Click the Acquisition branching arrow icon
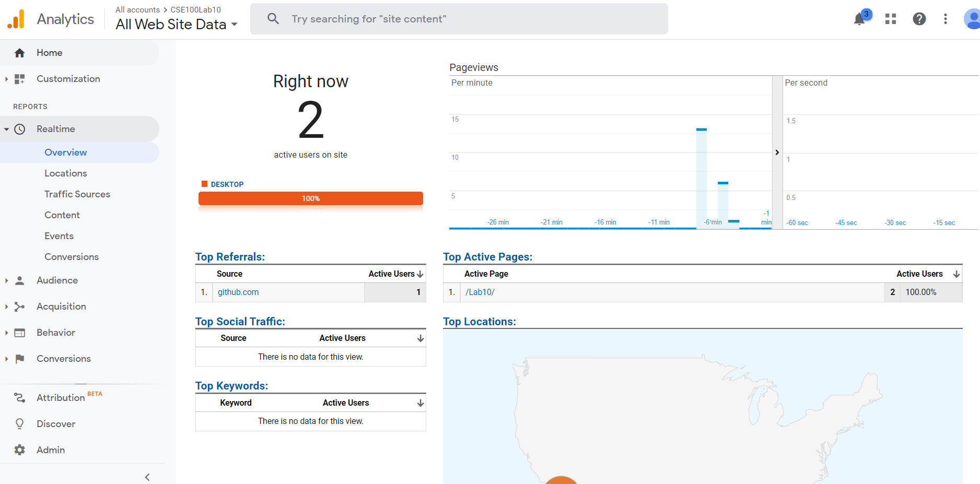 (x=19, y=306)
